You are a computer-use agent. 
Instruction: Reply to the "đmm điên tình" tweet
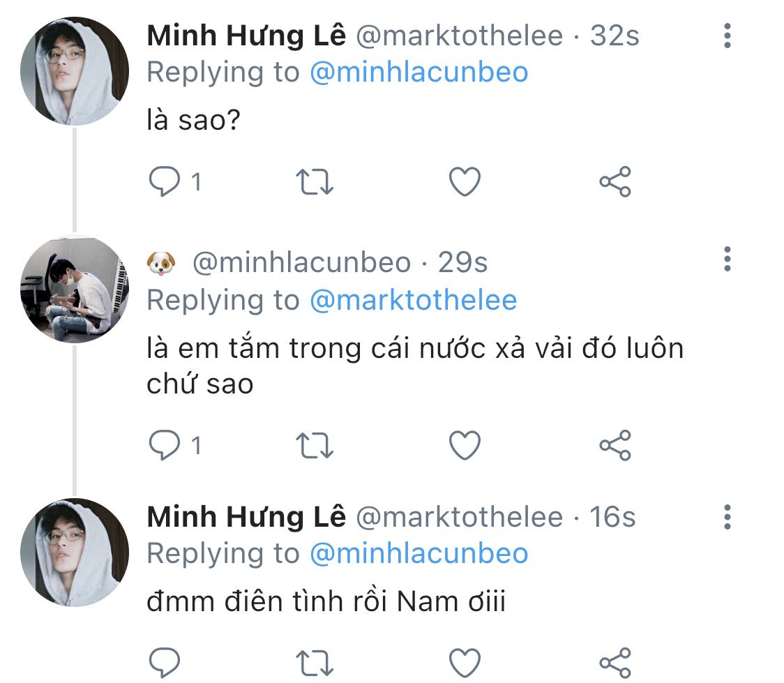(165, 661)
